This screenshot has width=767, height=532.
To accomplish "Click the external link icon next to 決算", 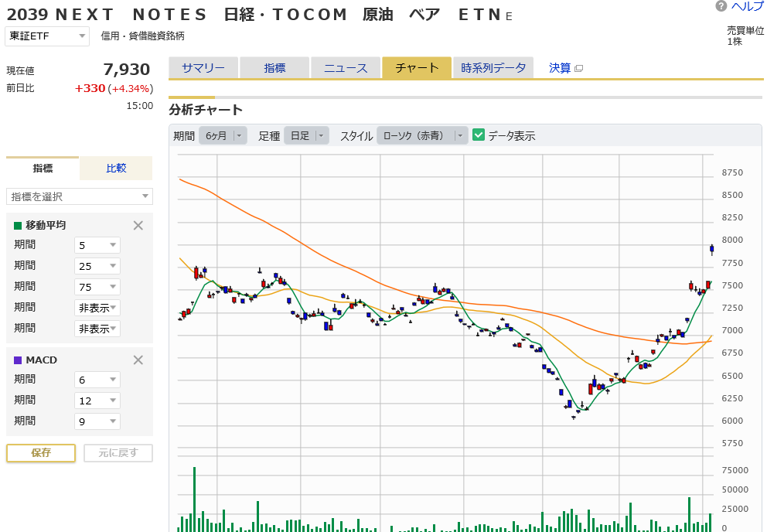I will (x=578, y=69).
